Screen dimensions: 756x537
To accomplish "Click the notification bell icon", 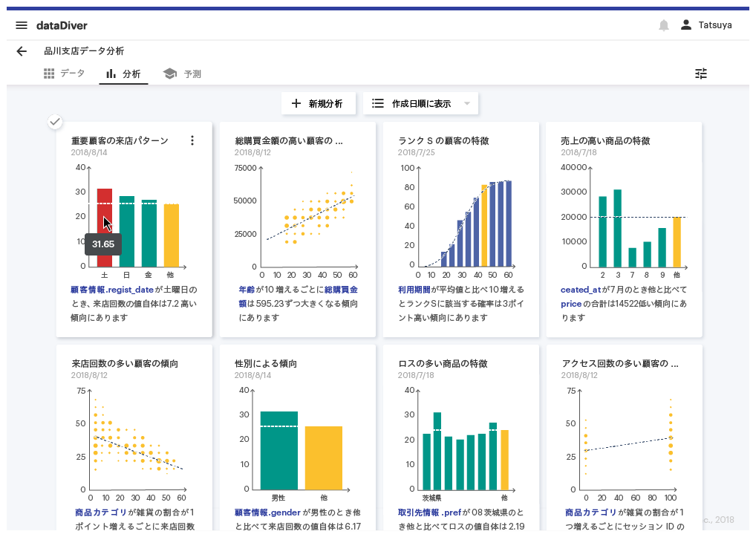I will point(662,25).
